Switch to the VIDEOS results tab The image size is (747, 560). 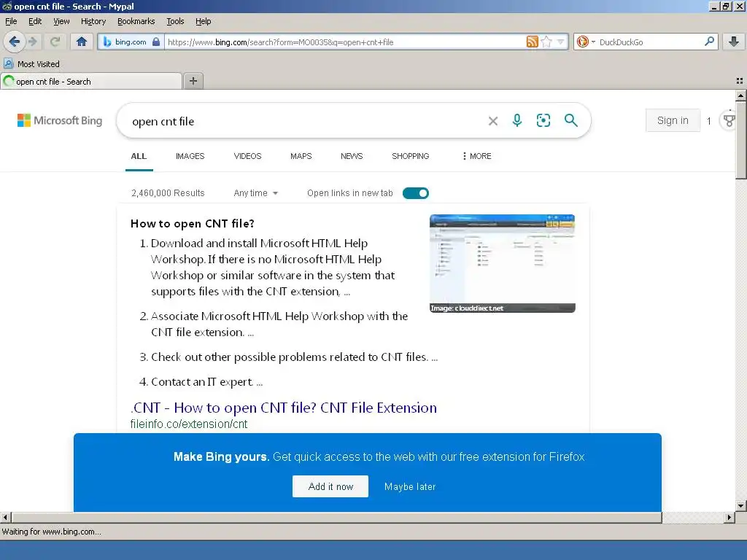click(x=248, y=156)
